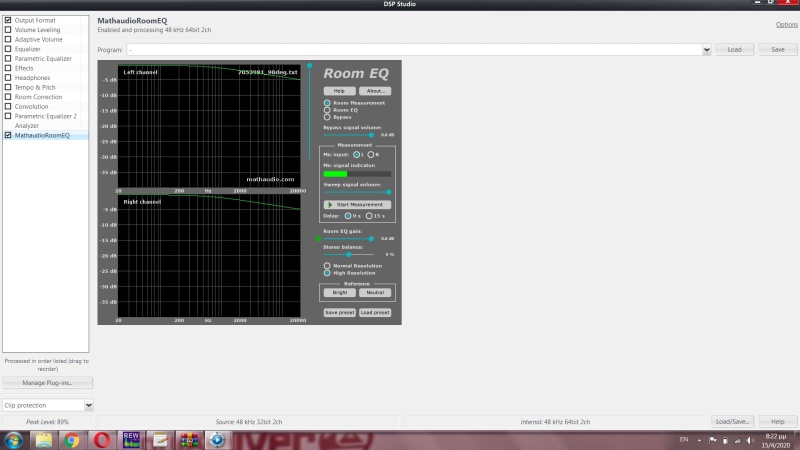The image size is (800, 450).
Task: Enable the Volume Leveling checkbox
Action: (x=8, y=30)
